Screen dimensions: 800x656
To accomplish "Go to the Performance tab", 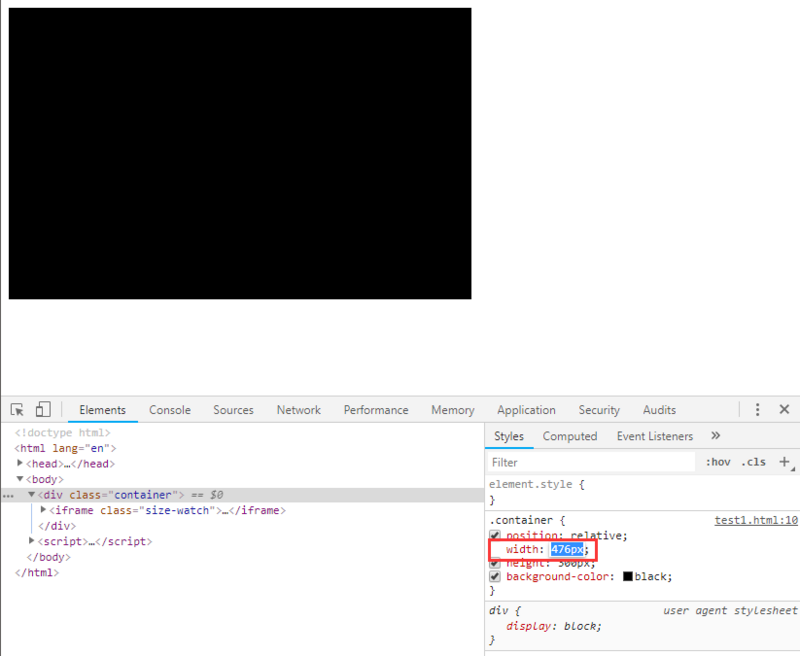I will pos(376,410).
